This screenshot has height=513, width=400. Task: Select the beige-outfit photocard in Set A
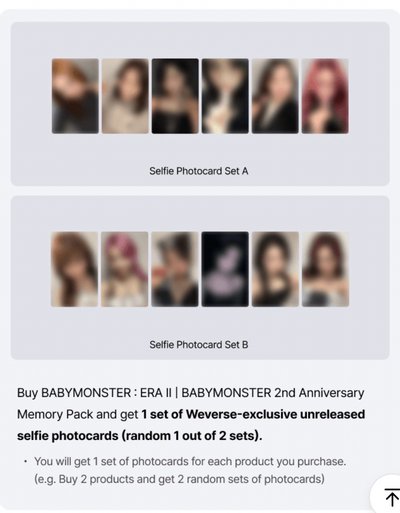coord(125,96)
